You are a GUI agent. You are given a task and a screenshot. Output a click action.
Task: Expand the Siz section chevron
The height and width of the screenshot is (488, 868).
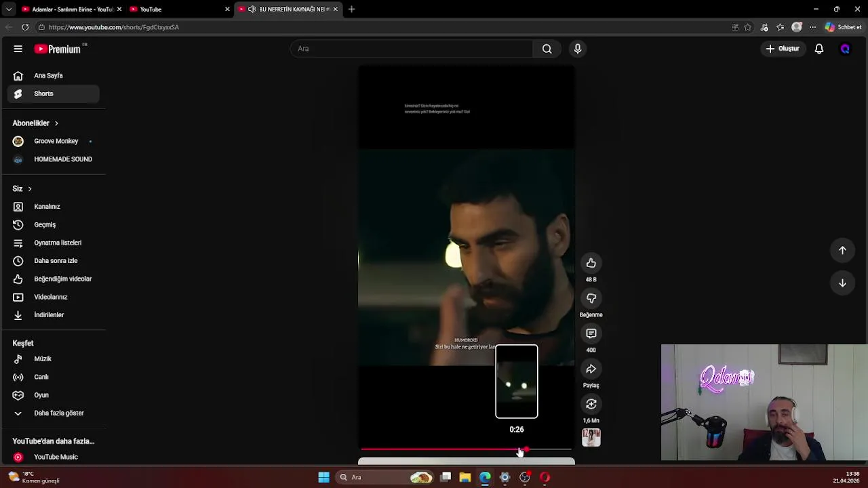pos(29,188)
